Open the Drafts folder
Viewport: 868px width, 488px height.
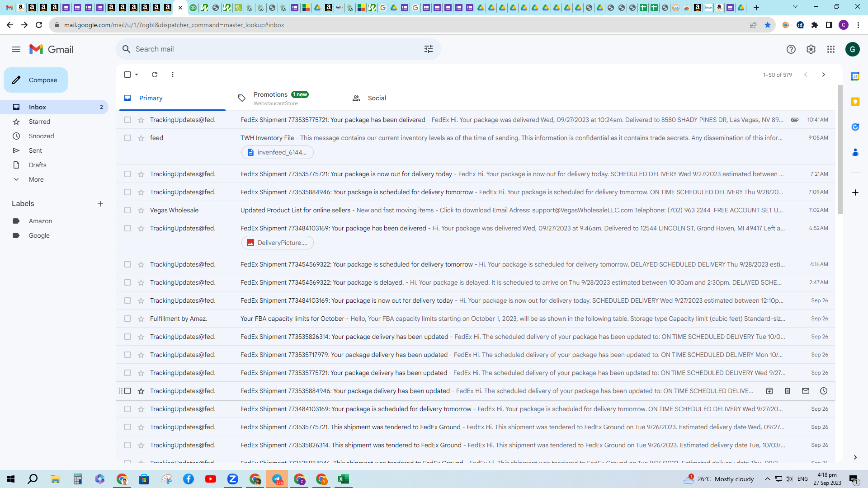38,165
